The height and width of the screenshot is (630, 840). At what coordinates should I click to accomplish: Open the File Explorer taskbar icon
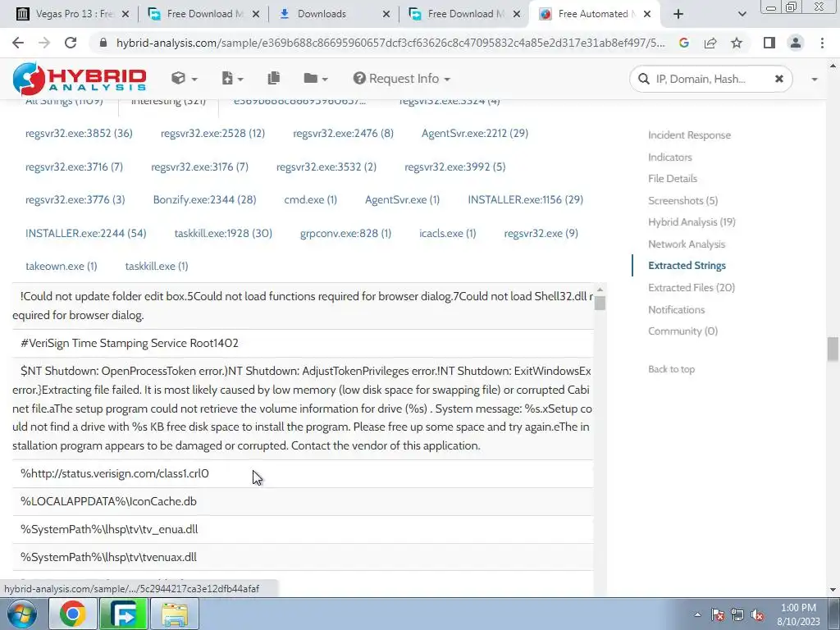click(x=175, y=614)
